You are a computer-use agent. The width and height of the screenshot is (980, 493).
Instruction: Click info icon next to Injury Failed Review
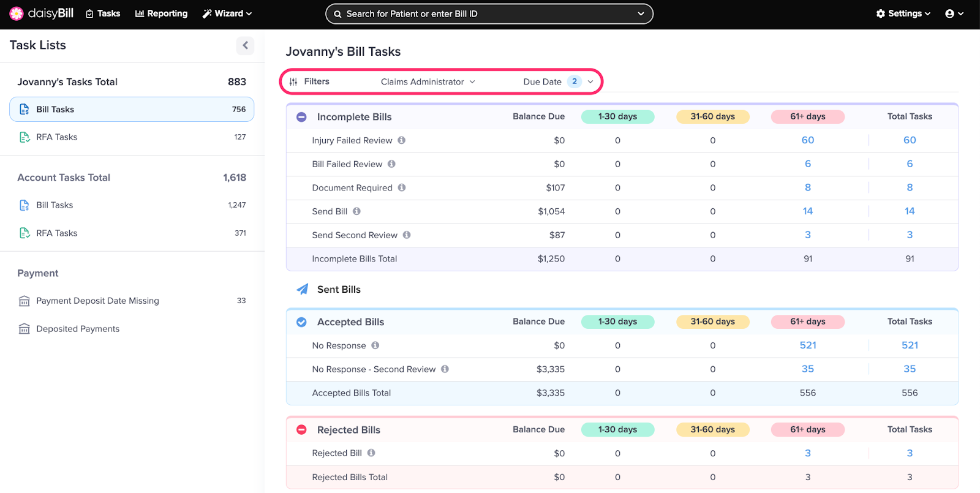click(x=402, y=140)
